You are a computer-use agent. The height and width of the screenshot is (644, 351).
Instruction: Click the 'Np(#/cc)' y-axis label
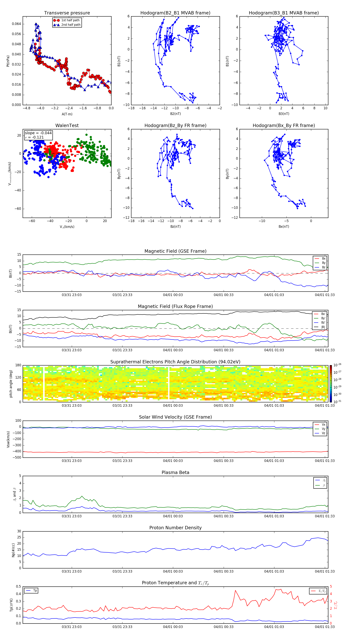(x=13, y=550)
